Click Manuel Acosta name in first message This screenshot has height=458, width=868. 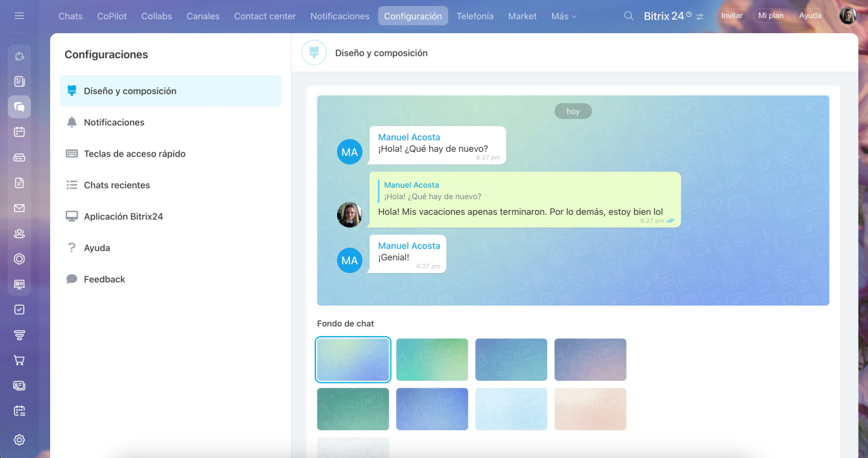coord(409,137)
